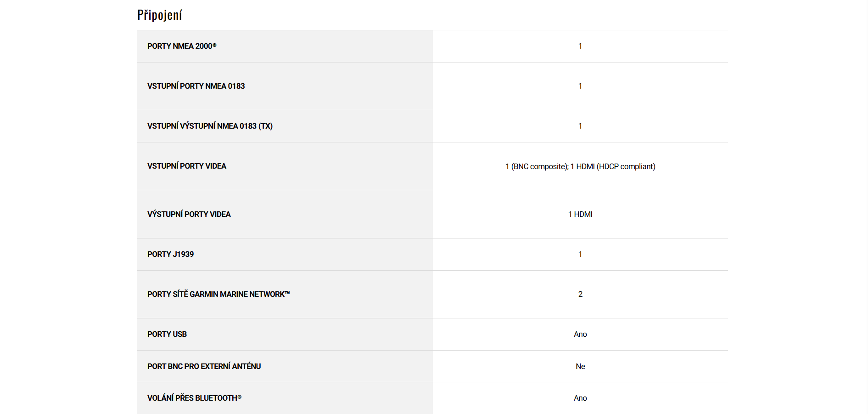Viewport: 868px width, 414px height.
Task: Click the PORTY USB row label
Action: [x=167, y=334]
